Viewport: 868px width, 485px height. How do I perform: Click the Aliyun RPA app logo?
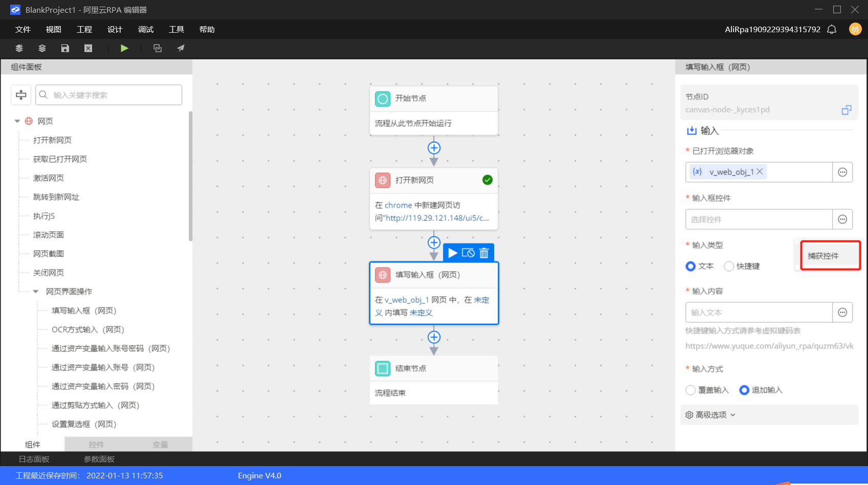15,10
